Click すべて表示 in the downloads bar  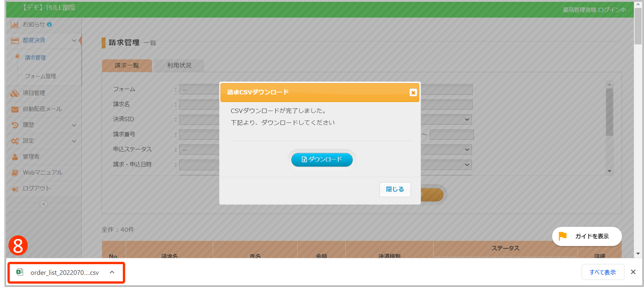(602, 272)
